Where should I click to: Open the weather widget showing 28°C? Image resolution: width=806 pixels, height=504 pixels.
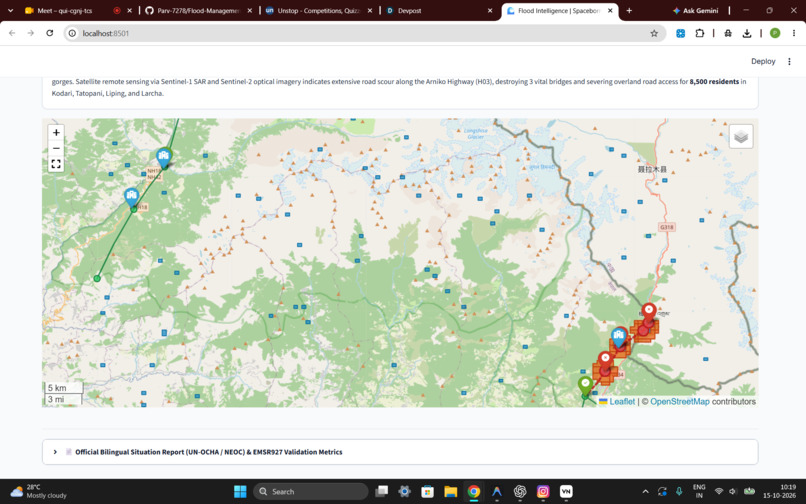click(x=39, y=492)
